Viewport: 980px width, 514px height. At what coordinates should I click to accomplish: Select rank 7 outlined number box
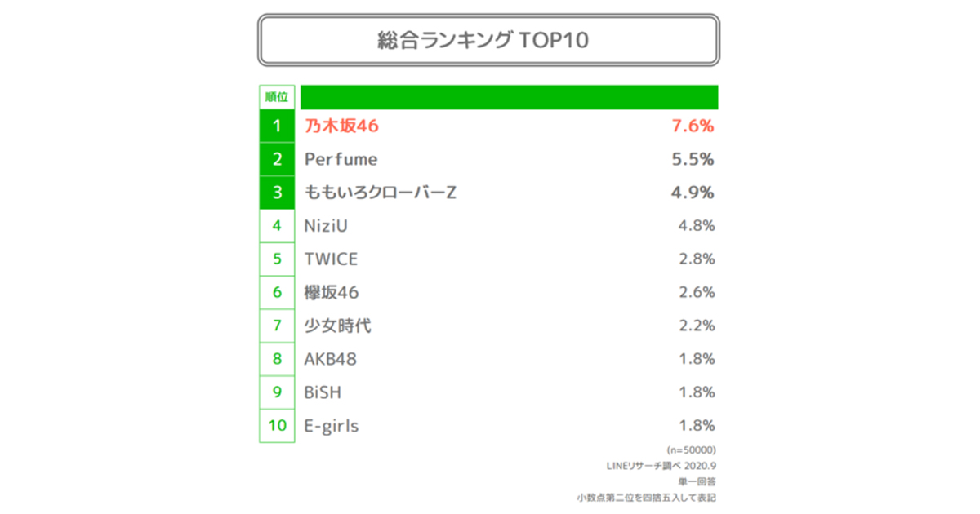[x=277, y=326]
